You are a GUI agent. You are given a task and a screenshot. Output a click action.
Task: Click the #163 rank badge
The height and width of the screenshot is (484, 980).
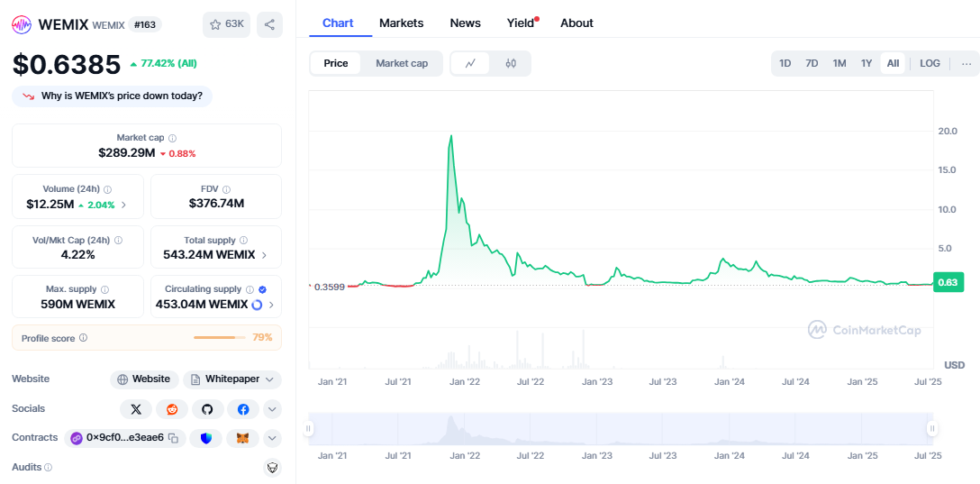pyautogui.click(x=145, y=24)
